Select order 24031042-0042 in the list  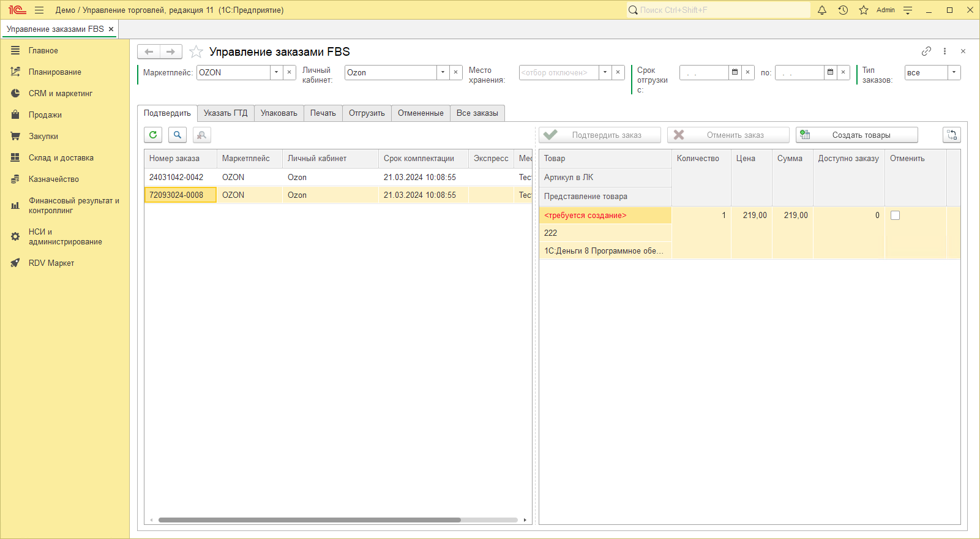[x=176, y=177]
